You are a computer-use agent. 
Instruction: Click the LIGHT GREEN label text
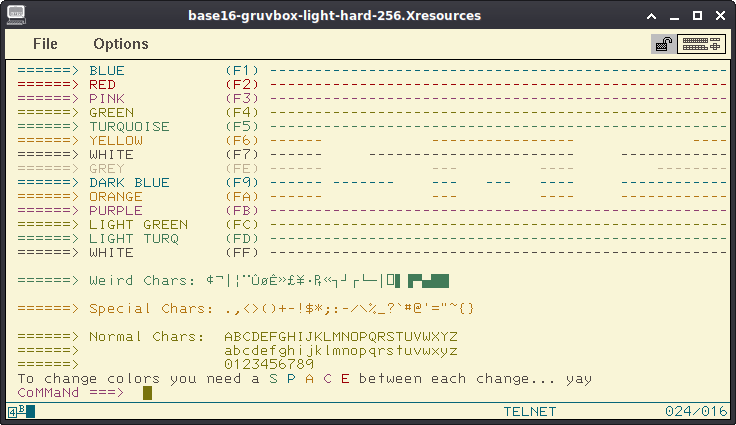click(138, 224)
